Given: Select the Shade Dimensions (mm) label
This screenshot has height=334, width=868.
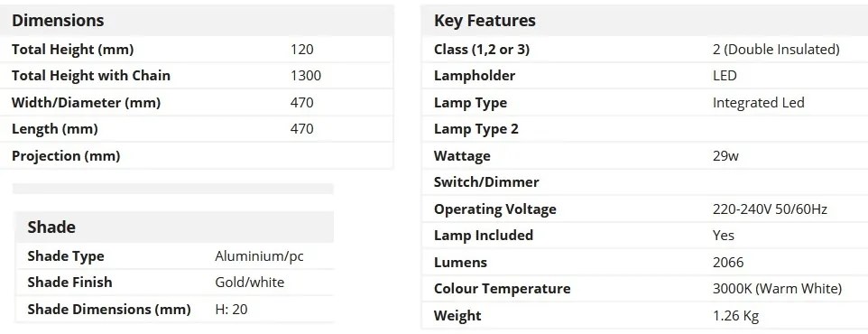Looking at the screenshot, I should point(109,309).
